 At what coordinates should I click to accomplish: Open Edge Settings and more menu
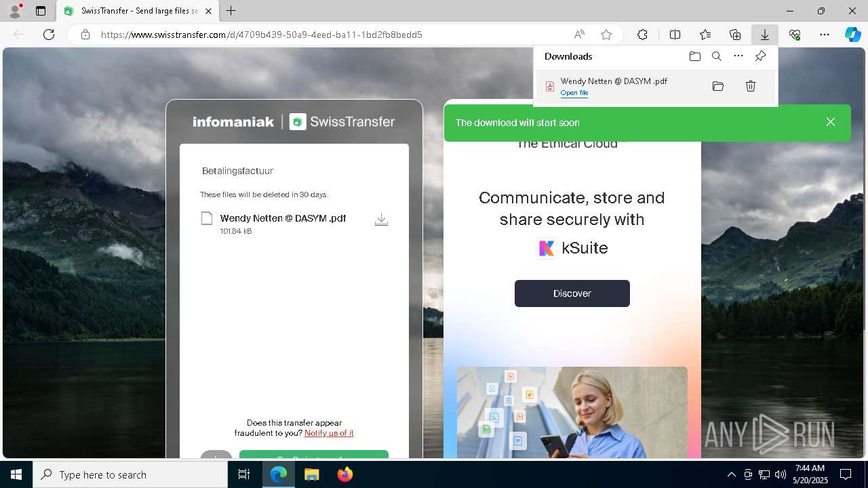(824, 35)
